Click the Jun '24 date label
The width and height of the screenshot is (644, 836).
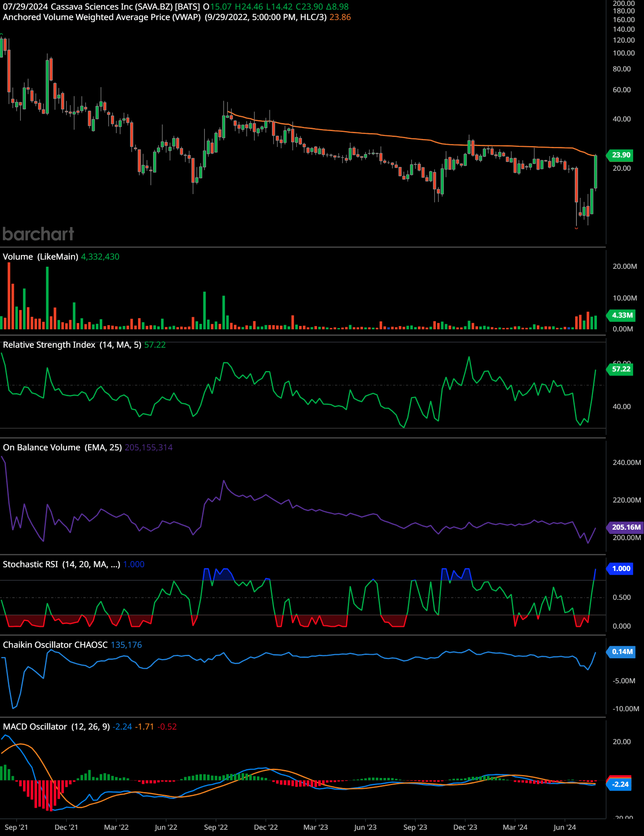click(565, 827)
